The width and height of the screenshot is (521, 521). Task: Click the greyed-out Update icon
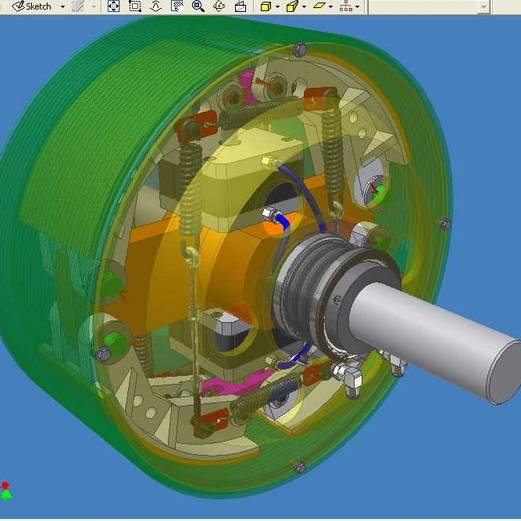(x=78, y=6)
